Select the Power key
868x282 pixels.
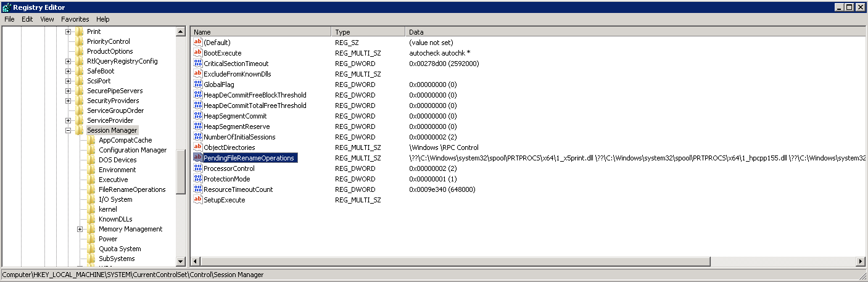coord(108,239)
